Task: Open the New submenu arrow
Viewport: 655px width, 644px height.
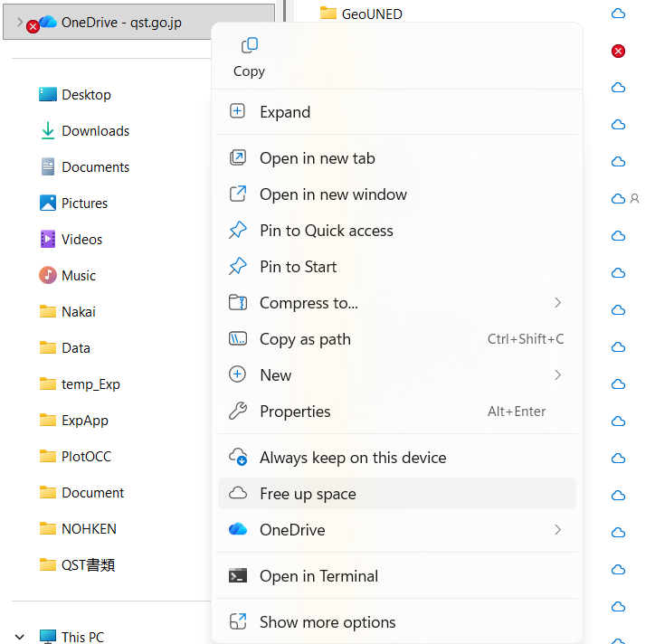Action: (x=557, y=374)
